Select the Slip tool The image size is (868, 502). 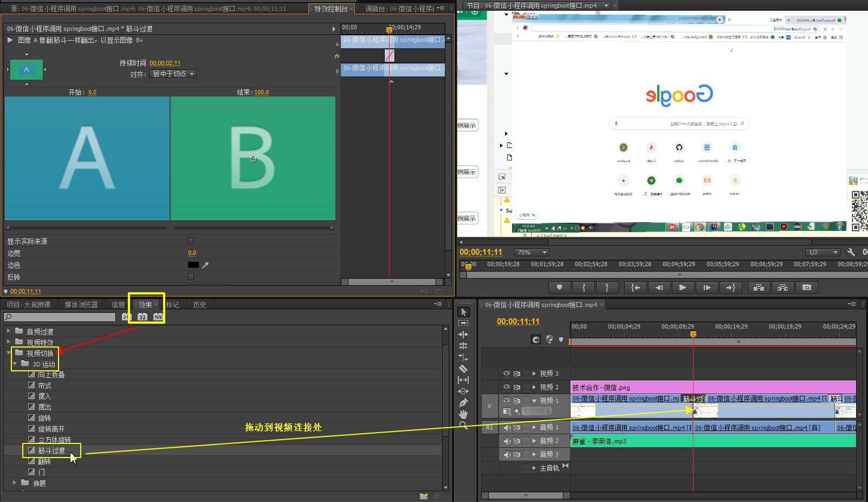(463, 380)
